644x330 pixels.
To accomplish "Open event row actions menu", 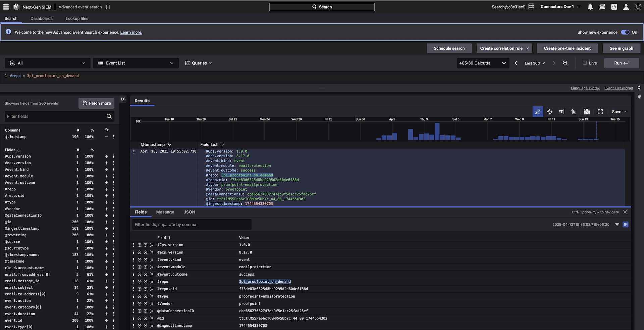I will click(134, 152).
